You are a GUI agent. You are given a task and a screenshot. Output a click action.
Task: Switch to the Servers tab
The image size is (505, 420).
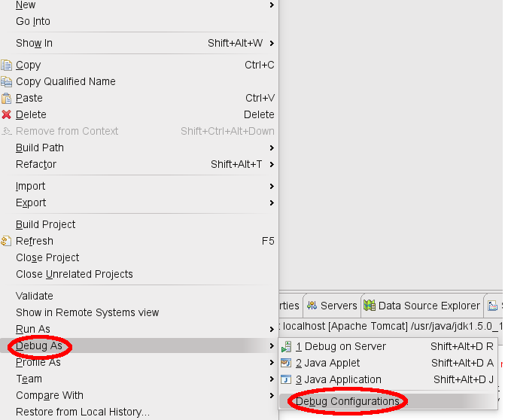[x=332, y=306]
